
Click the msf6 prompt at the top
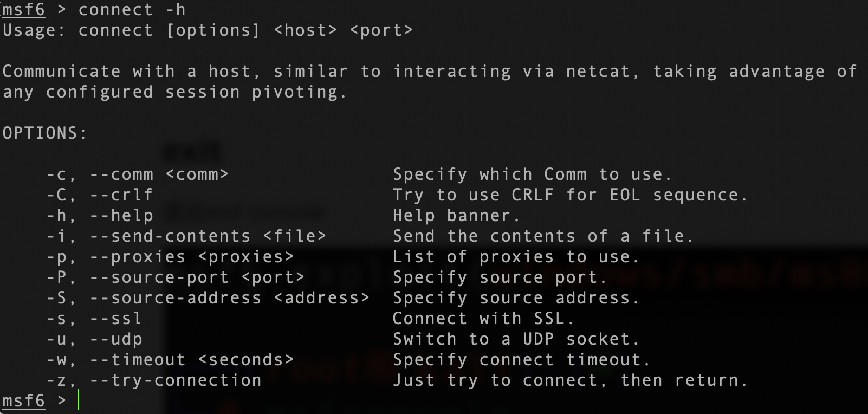pos(24,10)
